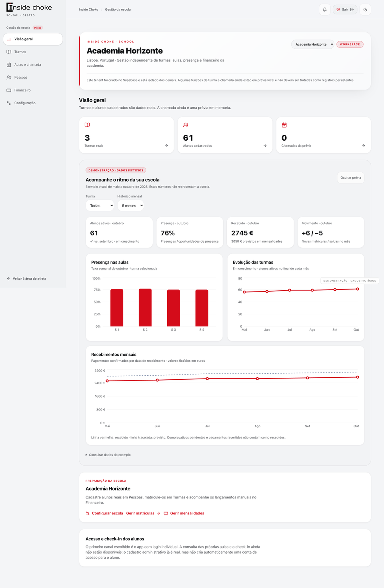Click Voltar à área do atleta
384x588 pixels.
point(26,279)
